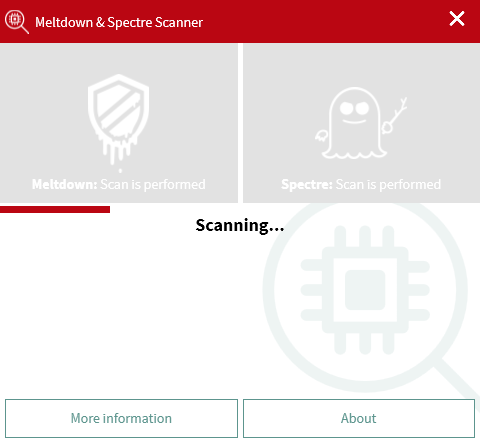
Task: Close the Meltdown & Spectre Scanner window
Action: [457, 19]
